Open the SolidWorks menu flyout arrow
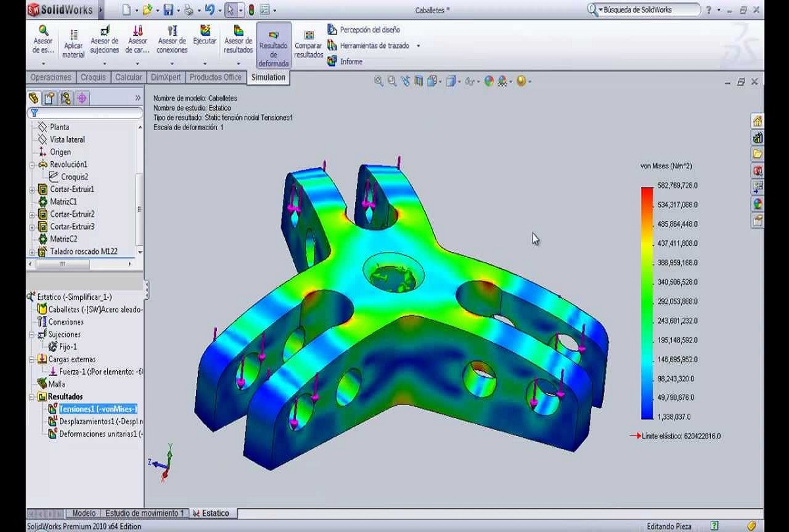The height and width of the screenshot is (532, 789). pyautogui.click(x=100, y=10)
